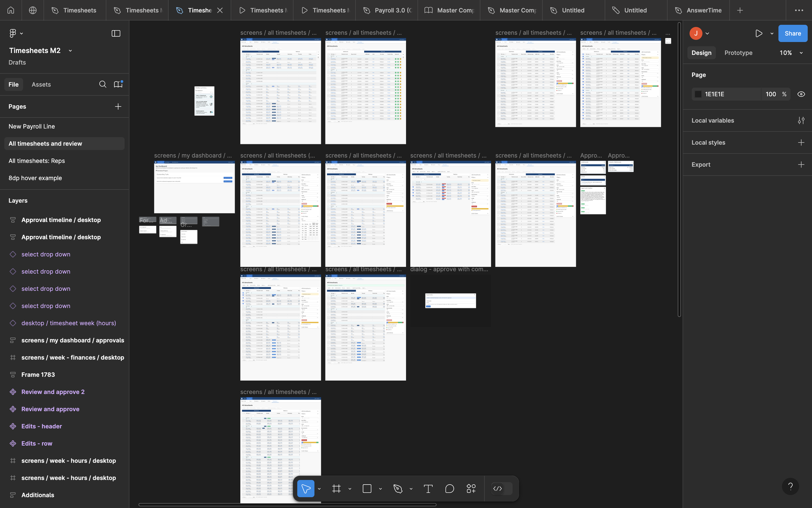Expand the Timesheets M2 file name menu
The height and width of the screenshot is (508, 812).
(70, 51)
